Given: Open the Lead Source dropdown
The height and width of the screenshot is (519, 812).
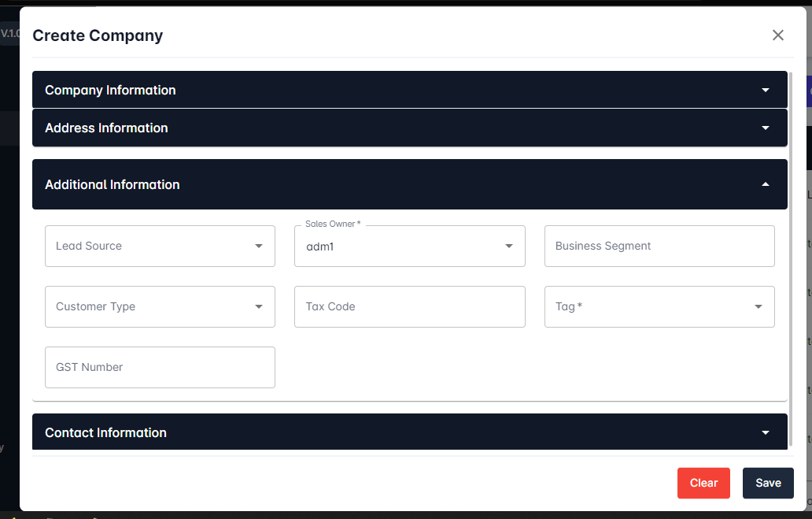Looking at the screenshot, I should click(x=149, y=246).
